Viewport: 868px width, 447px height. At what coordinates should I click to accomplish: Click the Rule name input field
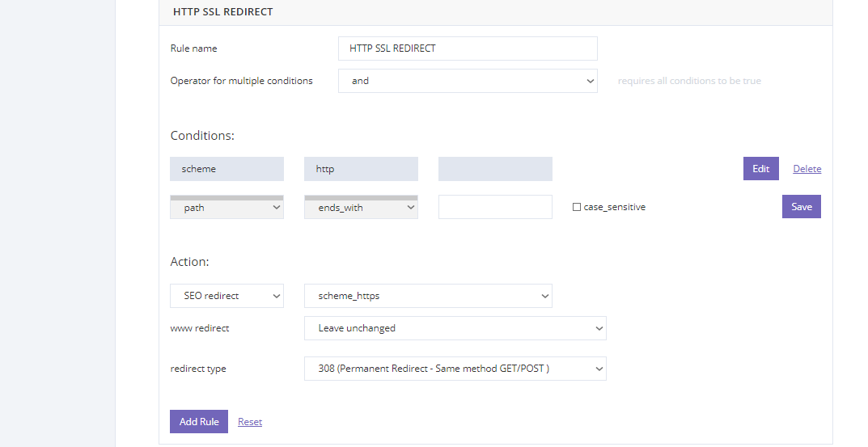(x=468, y=48)
